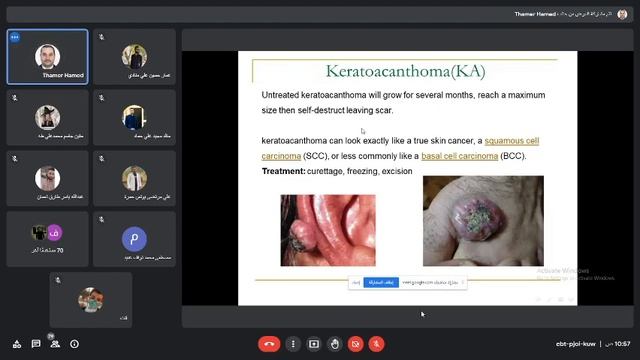This screenshot has height=360, width=640.
Task: Select the purple P avatar participant tile
Action: click(134, 239)
